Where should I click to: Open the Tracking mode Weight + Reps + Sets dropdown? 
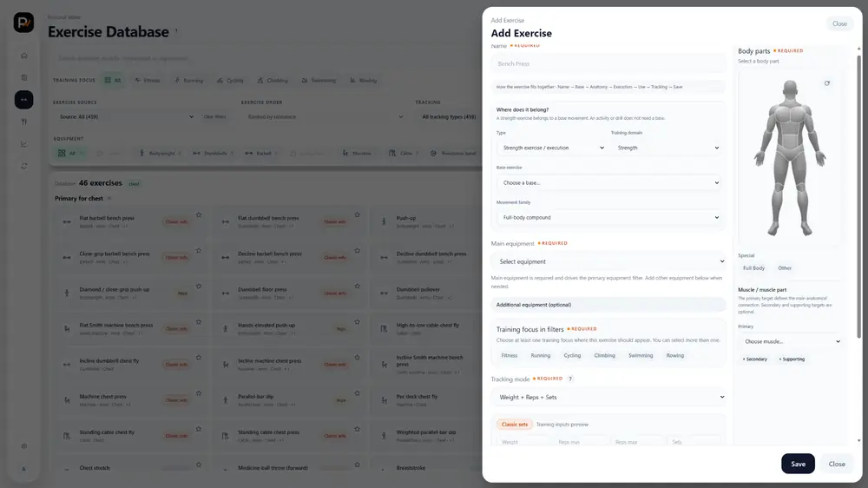(609, 397)
